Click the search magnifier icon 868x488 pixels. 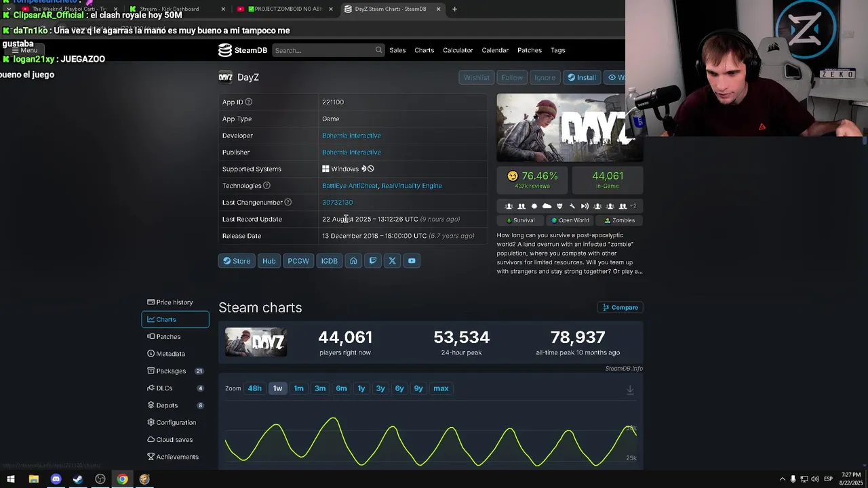click(x=378, y=50)
